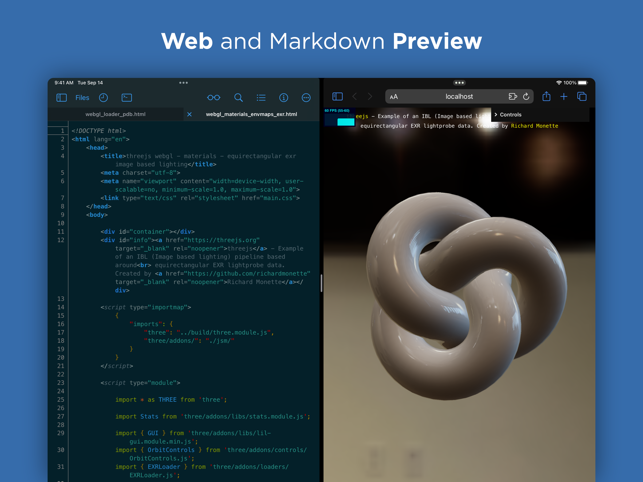Image resolution: width=643 pixels, height=482 pixels.
Task: Click the import { OrbitControls } line
Action: click(x=211, y=454)
